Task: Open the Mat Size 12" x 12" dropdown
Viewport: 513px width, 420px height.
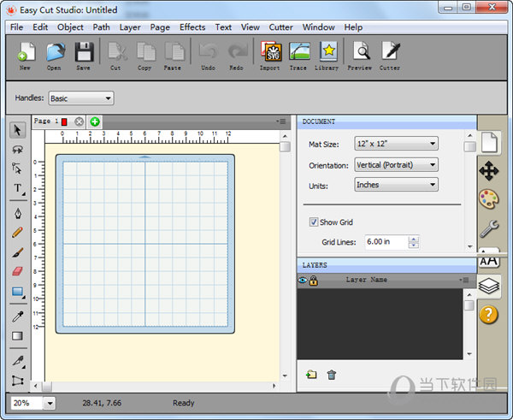Action: point(396,144)
